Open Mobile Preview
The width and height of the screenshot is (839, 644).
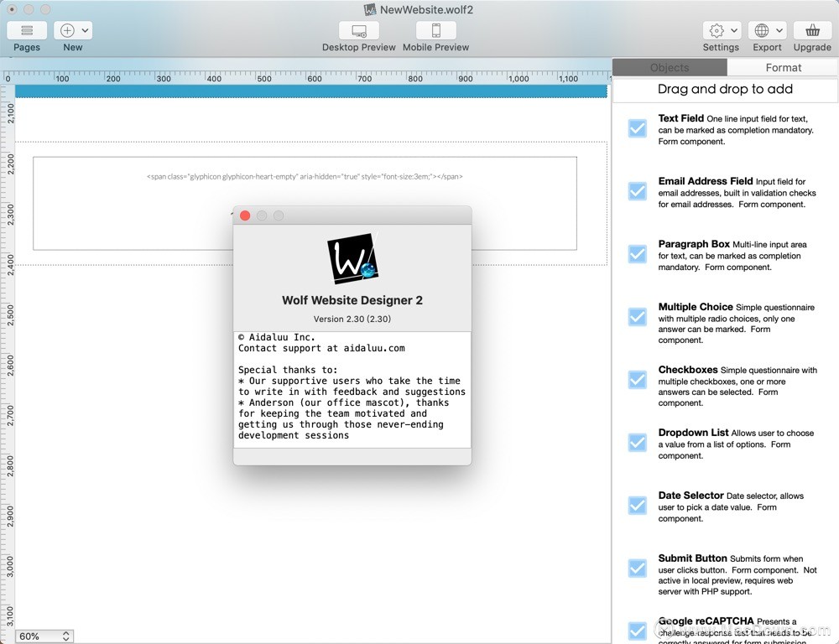click(436, 30)
